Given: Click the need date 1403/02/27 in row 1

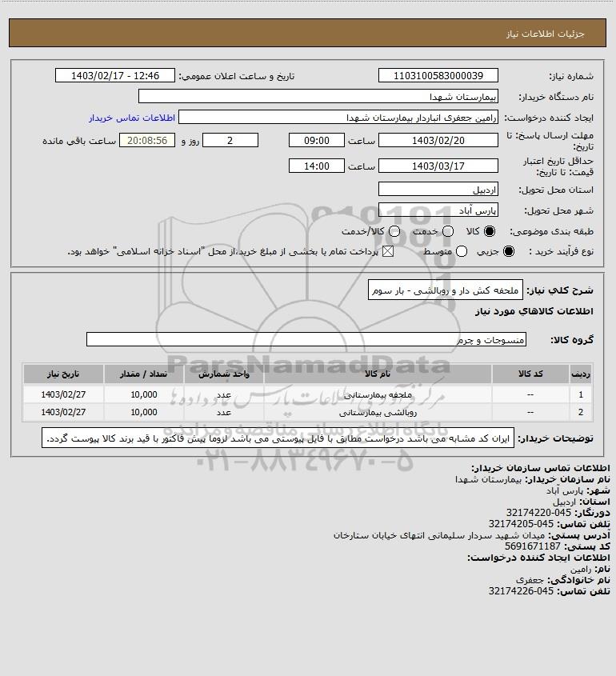Looking at the screenshot, I should [x=63, y=394].
